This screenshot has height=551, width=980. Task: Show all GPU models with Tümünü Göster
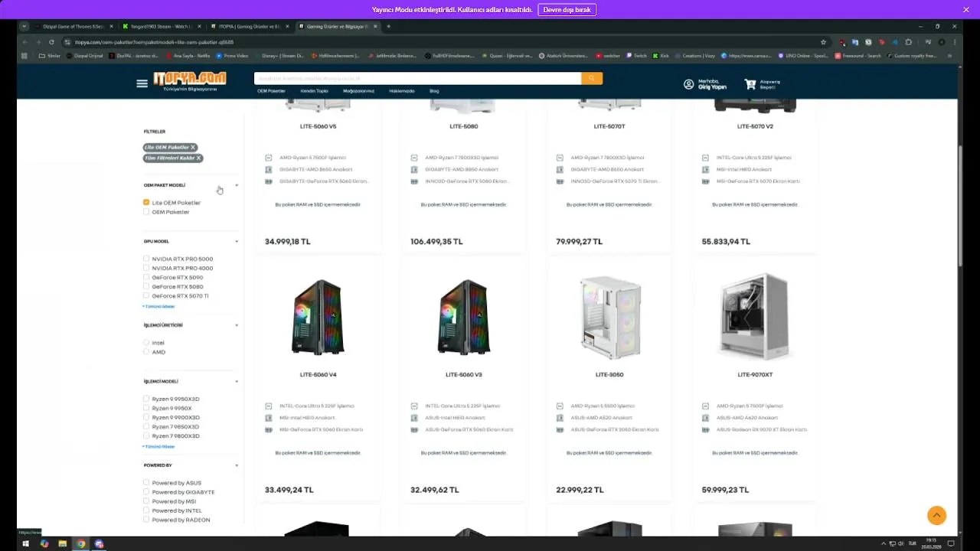pyautogui.click(x=158, y=306)
